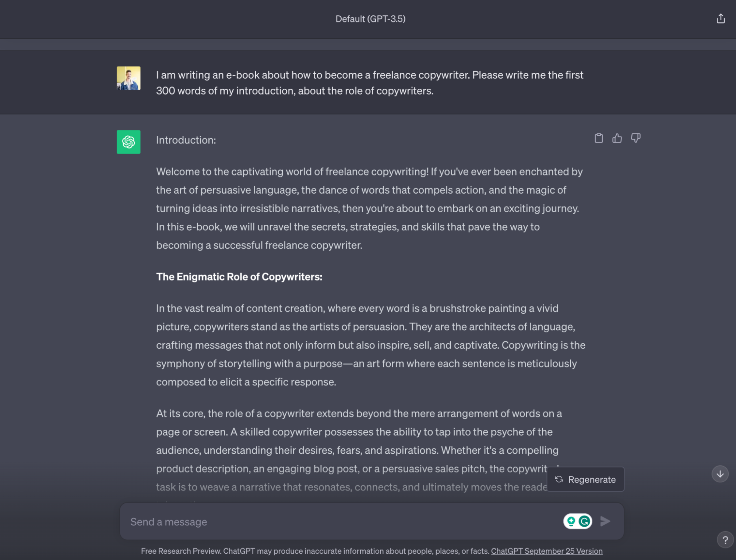The image size is (736, 560).
Task: Click the green lightbulb extension icon
Action: [571, 521]
